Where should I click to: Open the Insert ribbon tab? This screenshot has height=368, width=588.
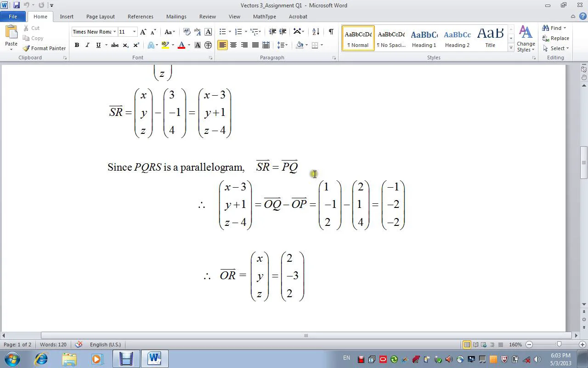[x=67, y=17]
